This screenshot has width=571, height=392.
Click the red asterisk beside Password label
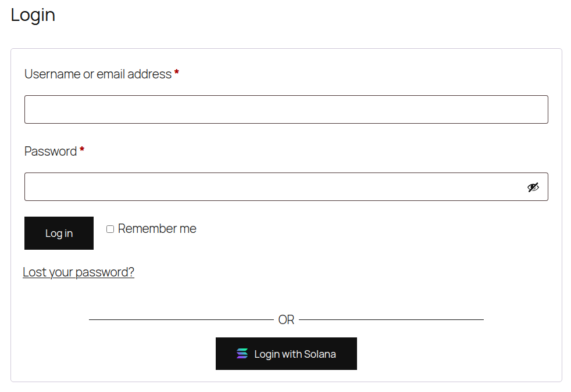tap(82, 150)
